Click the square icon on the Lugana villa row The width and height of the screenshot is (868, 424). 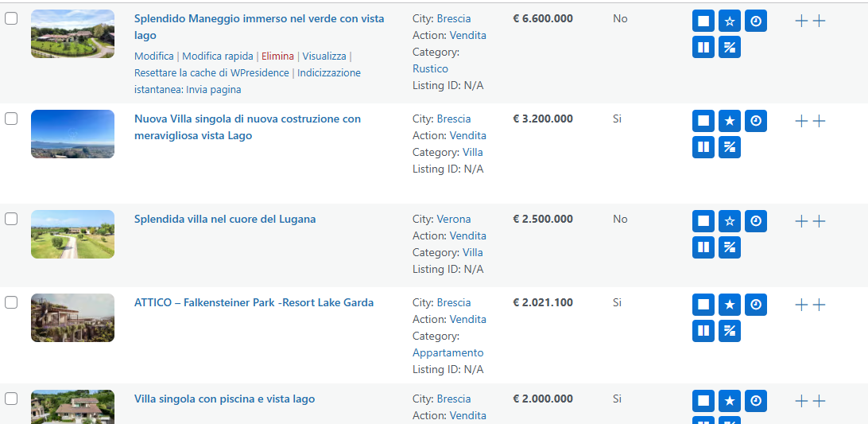coord(703,221)
